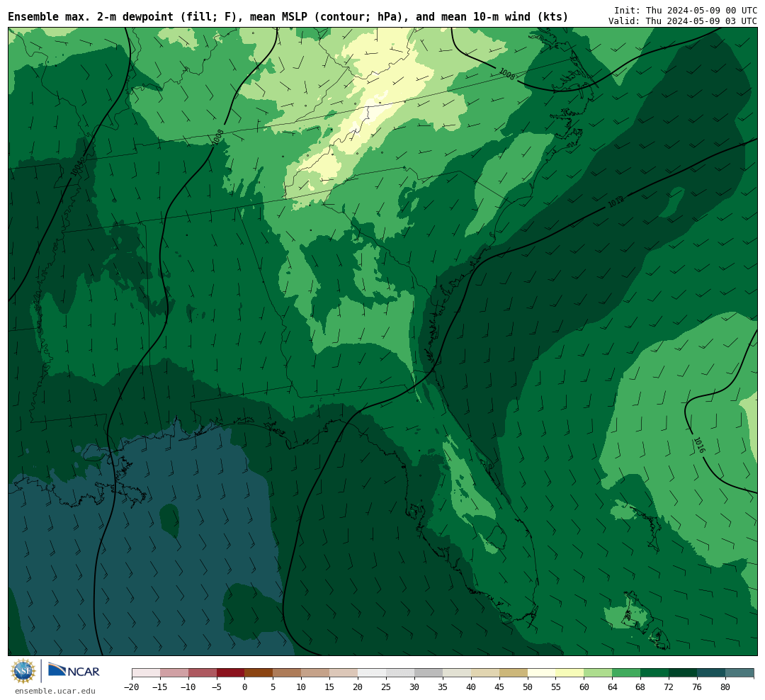This screenshot has height=700, width=765.
Task: Pick the pale yellow swatch between 50 and 55
Action: coord(542,673)
